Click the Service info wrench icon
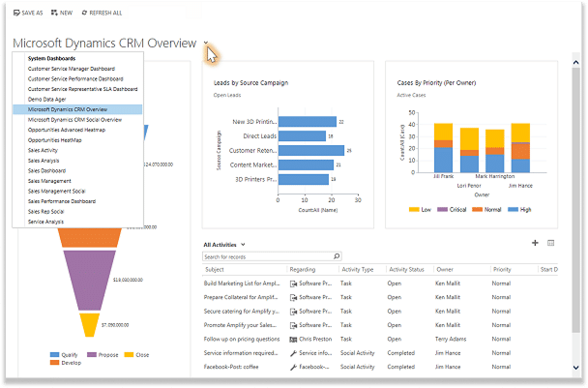This screenshot has height=388, width=588. (x=293, y=353)
